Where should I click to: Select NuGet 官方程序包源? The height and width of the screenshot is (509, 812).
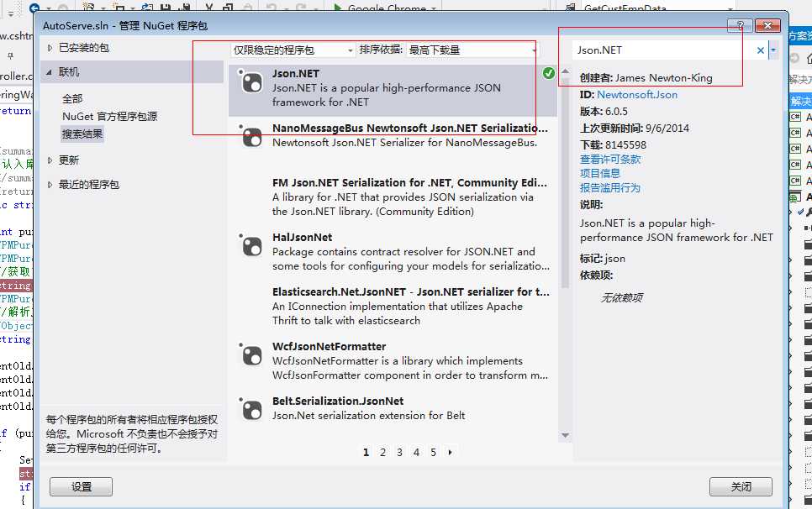110,117
